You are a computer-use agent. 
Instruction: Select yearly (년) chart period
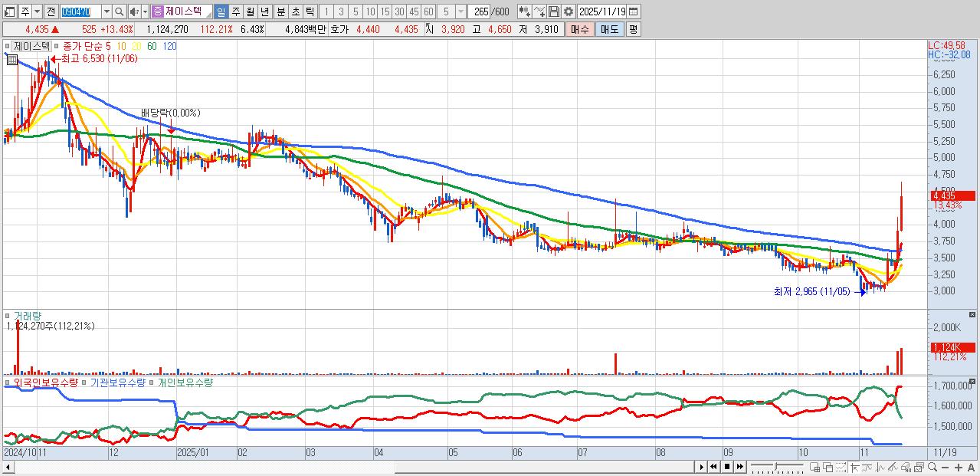(x=264, y=11)
